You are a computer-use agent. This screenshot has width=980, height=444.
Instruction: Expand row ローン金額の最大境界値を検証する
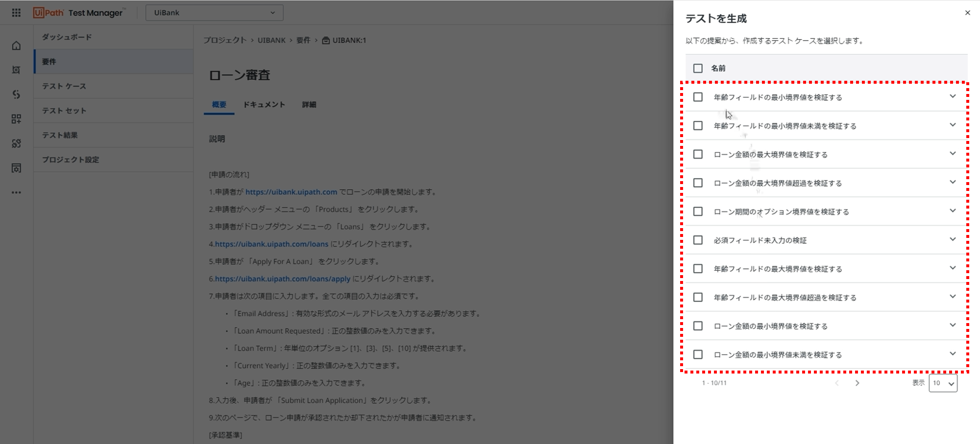point(953,154)
